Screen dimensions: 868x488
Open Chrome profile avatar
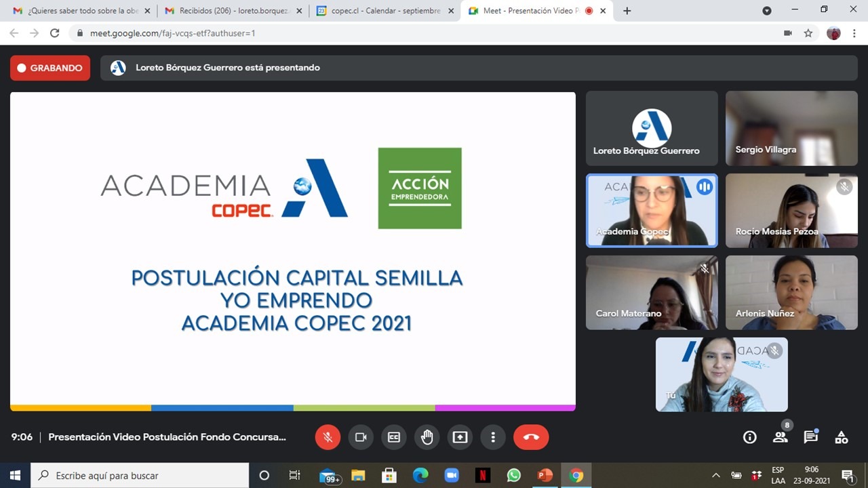[833, 33]
